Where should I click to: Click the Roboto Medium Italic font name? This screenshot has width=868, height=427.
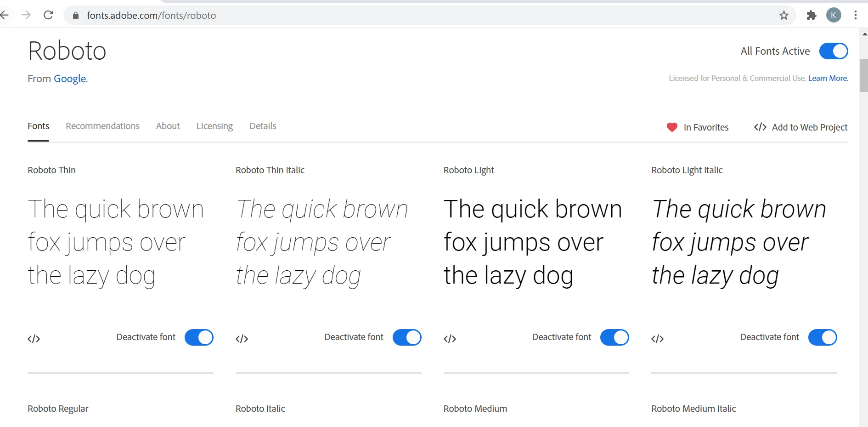693,409
